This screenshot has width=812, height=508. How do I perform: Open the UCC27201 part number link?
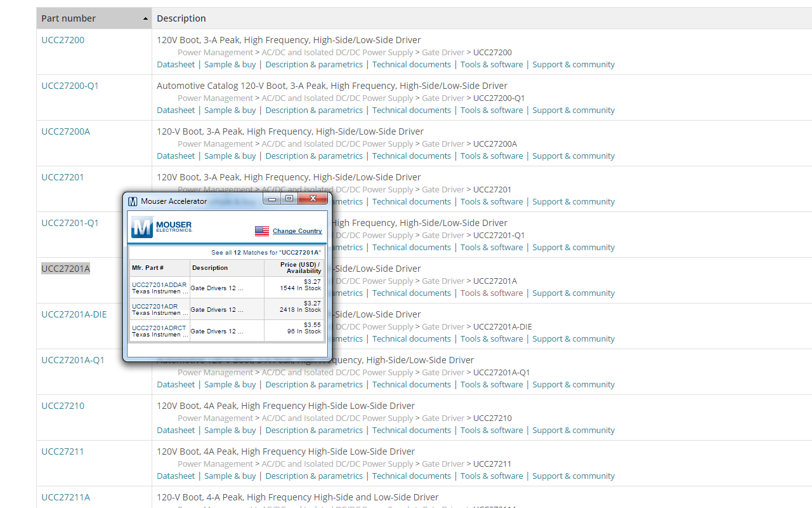point(63,177)
